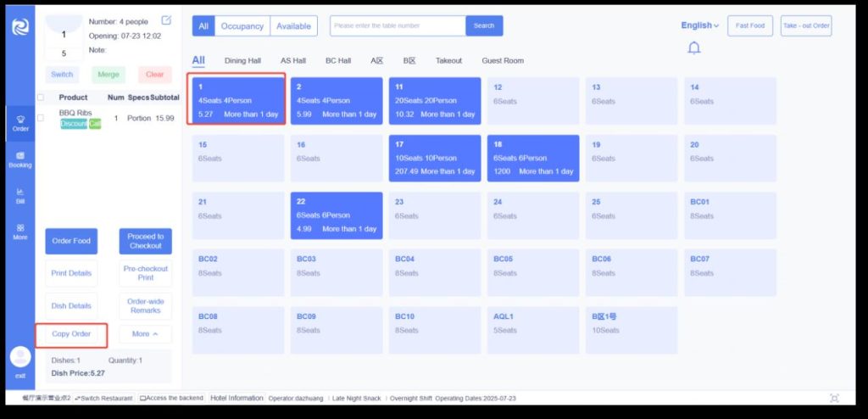Image resolution: width=868 pixels, height=419 pixels.
Task: Click the notification bell icon
Action: [693, 48]
